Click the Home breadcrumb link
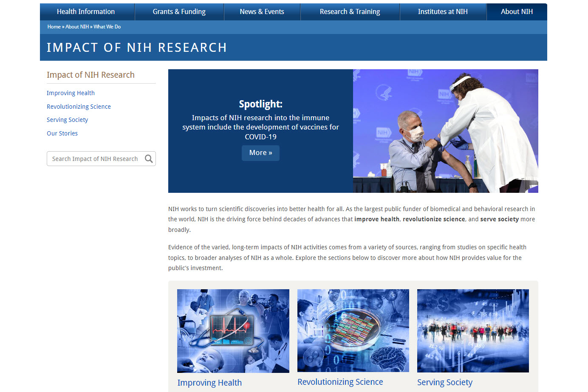The width and height of the screenshot is (588, 392). coord(54,26)
